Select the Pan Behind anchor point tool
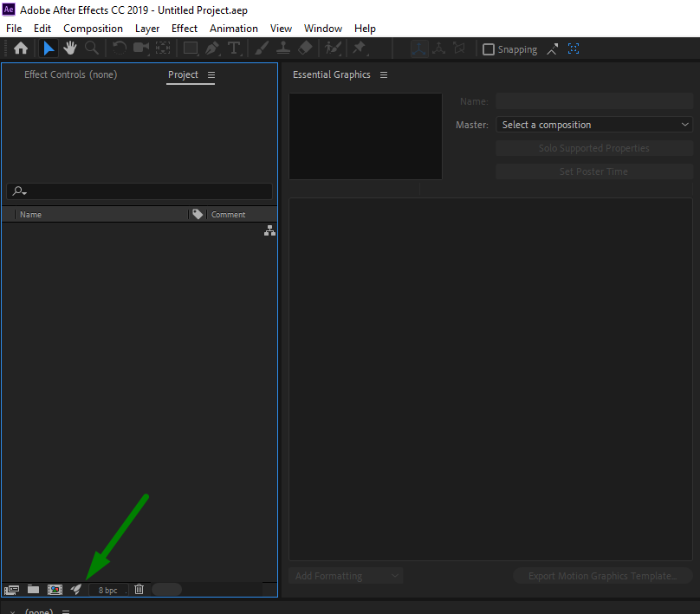 [x=163, y=48]
